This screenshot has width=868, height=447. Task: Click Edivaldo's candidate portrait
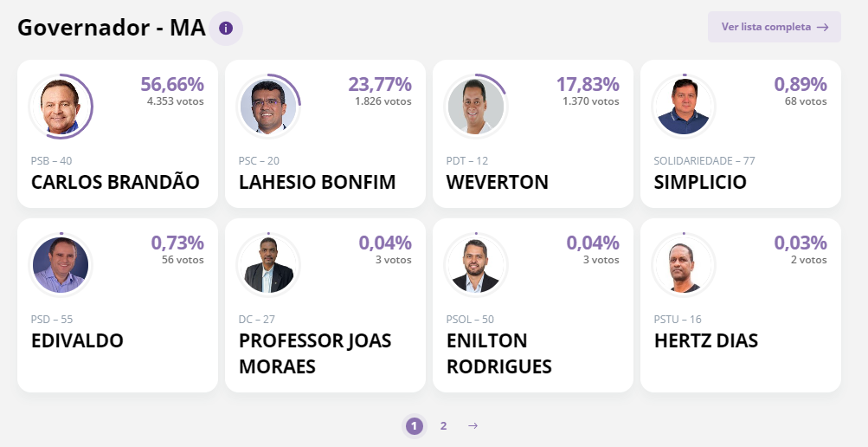tap(61, 265)
